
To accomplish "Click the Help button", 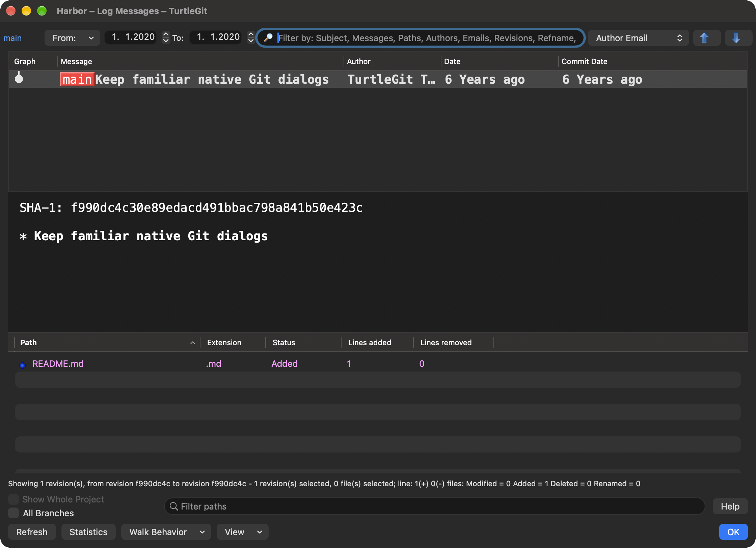I will pyautogui.click(x=730, y=506).
